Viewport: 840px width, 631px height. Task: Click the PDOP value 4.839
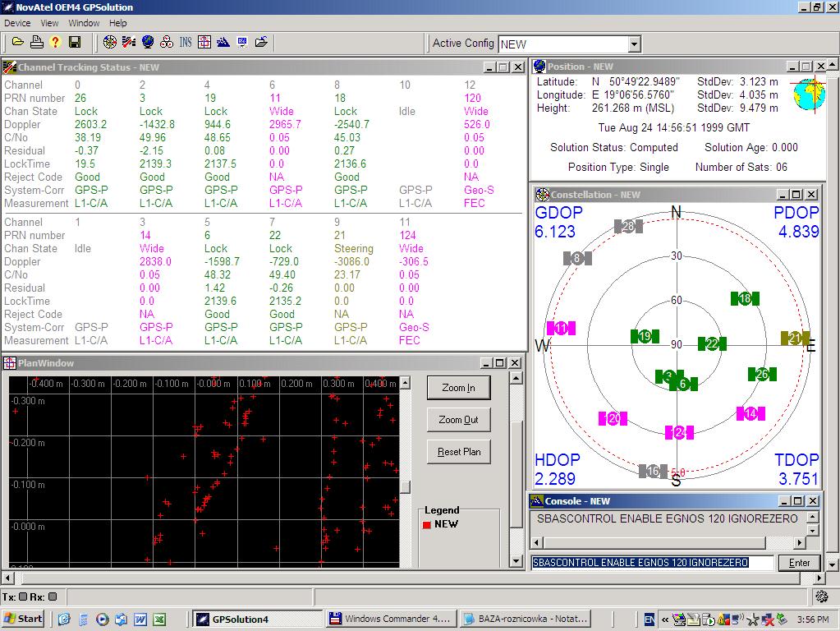tap(799, 232)
